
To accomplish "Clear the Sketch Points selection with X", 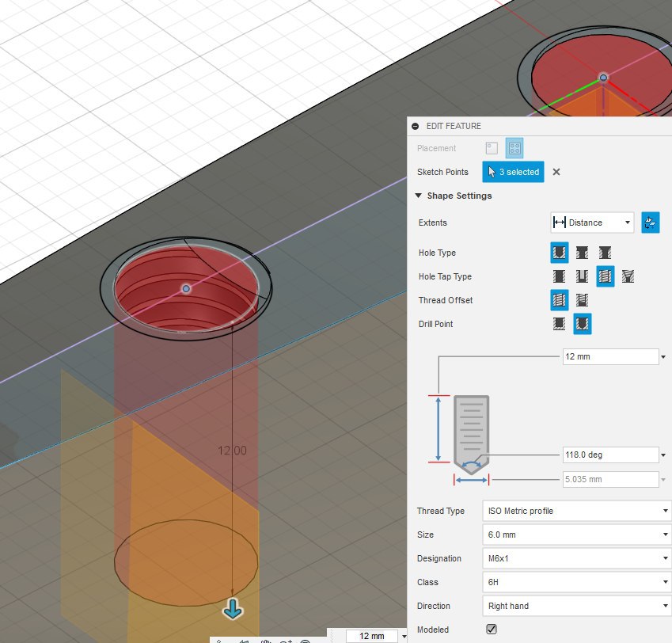I will [556, 172].
